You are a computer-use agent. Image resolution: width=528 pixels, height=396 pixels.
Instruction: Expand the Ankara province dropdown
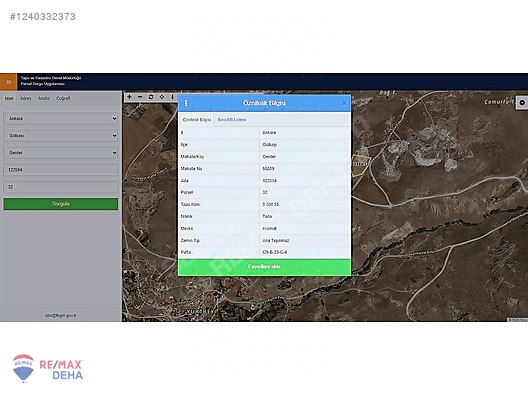pos(61,119)
